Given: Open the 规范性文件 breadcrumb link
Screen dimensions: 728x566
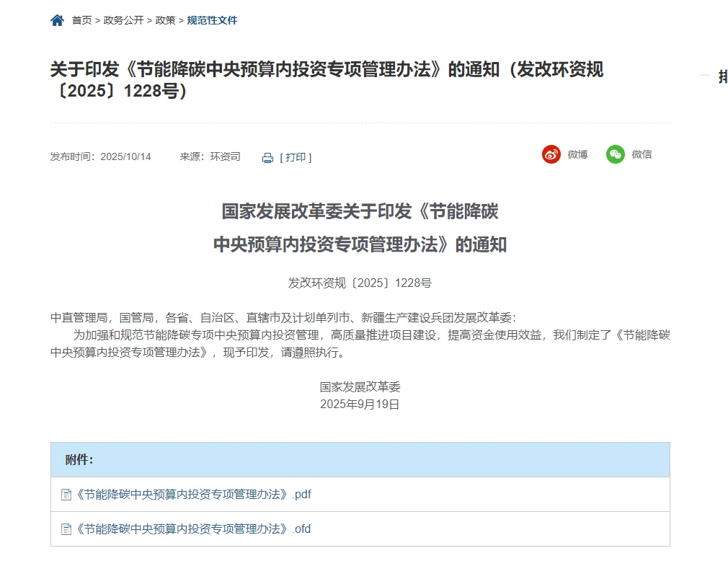Looking at the screenshot, I should [x=212, y=21].
